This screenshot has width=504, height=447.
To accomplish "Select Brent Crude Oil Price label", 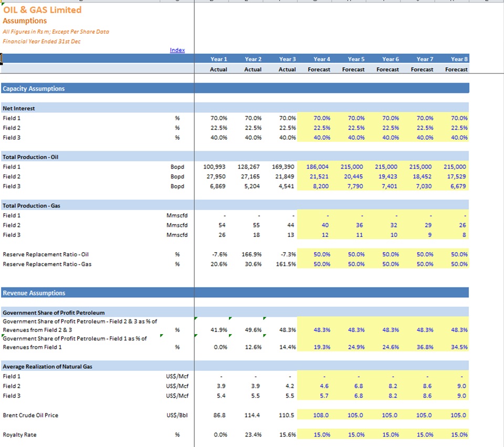I will point(30,415).
